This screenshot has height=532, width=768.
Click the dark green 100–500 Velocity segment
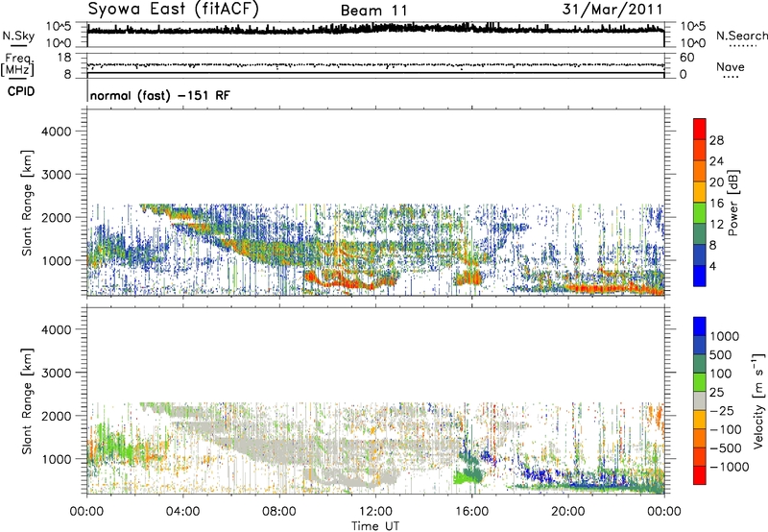[700, 364]
